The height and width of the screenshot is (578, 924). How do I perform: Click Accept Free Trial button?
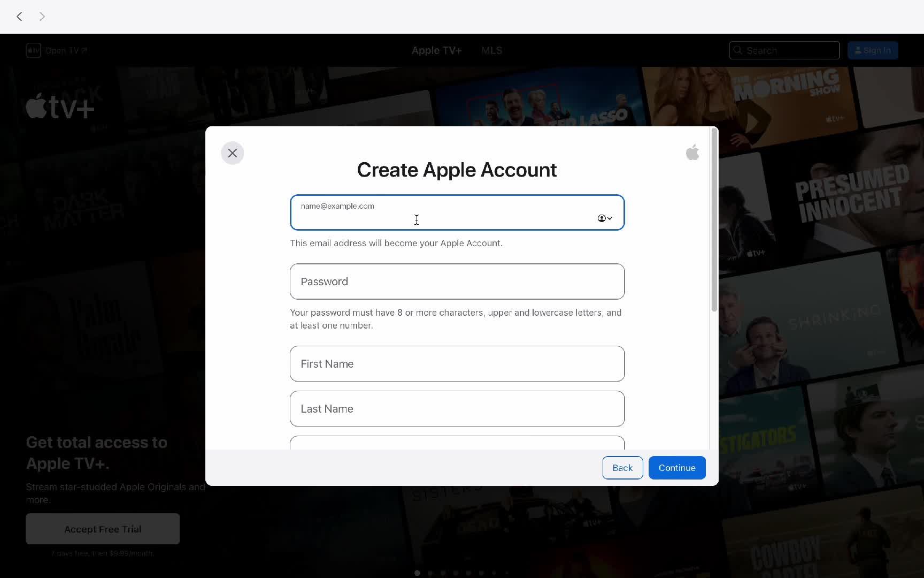[103, 529]
